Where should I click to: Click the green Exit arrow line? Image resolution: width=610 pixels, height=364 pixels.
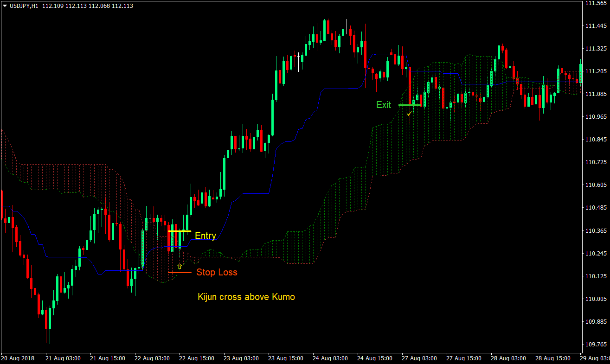click(x=411, y=105)
